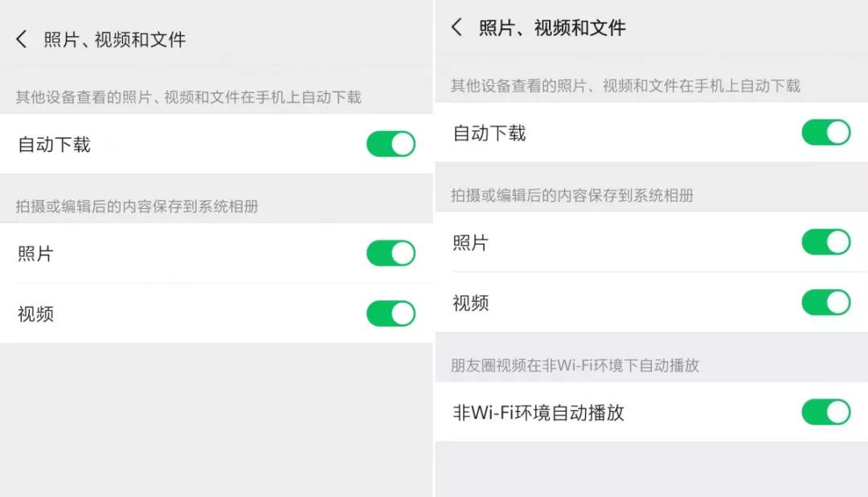Screen dimensions: 868x497
Task: Tap back arrow in left settings screen
Action: pos(22,39)
